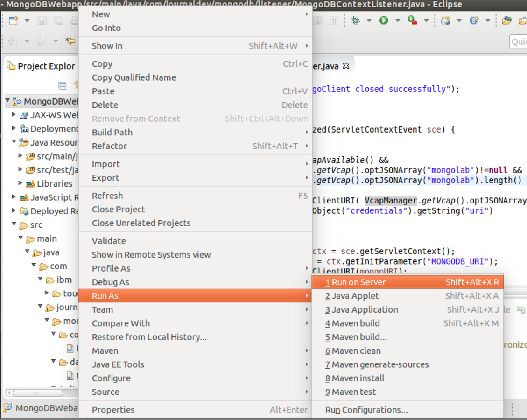Collapse the Java Resources node
527x420 pixels.
pos(14,141)
